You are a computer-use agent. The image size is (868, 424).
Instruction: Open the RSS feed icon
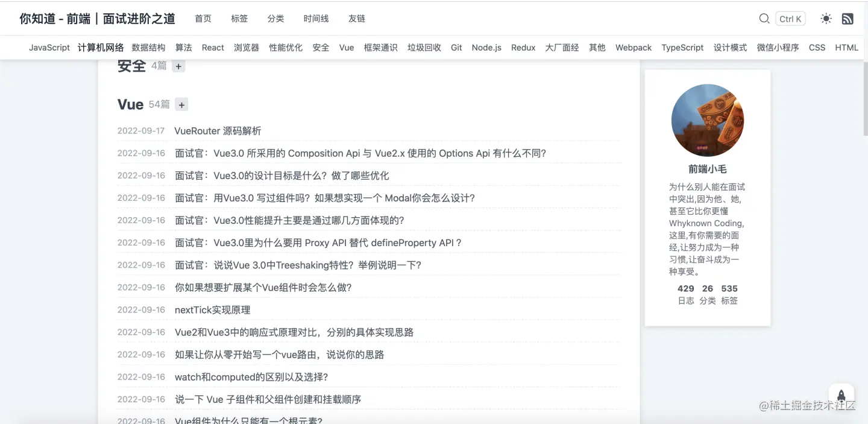[848, 19]
